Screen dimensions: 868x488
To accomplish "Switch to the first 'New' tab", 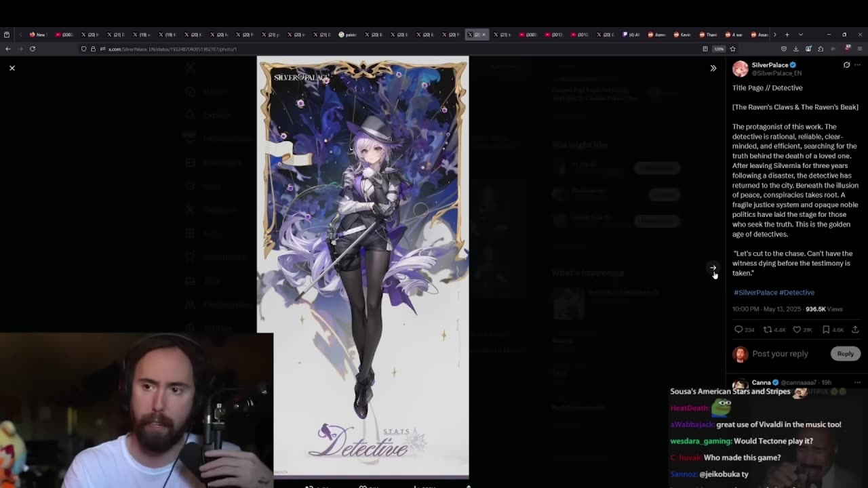I will (37, 35).
